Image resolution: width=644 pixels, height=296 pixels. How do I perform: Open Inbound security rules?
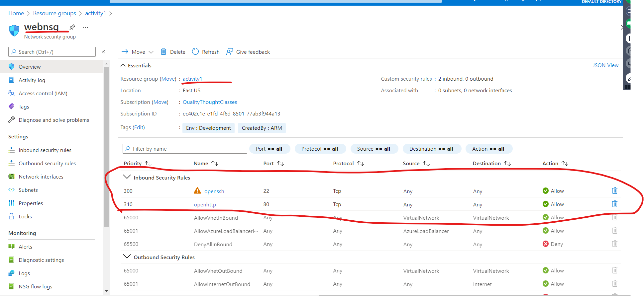pyautogui.click(x=45, y=150)
